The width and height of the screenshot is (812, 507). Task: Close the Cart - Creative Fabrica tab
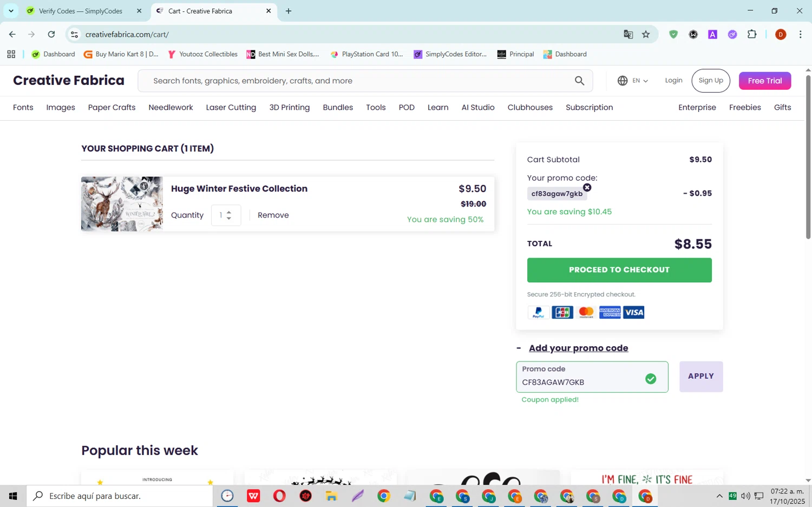pos(269,11)
